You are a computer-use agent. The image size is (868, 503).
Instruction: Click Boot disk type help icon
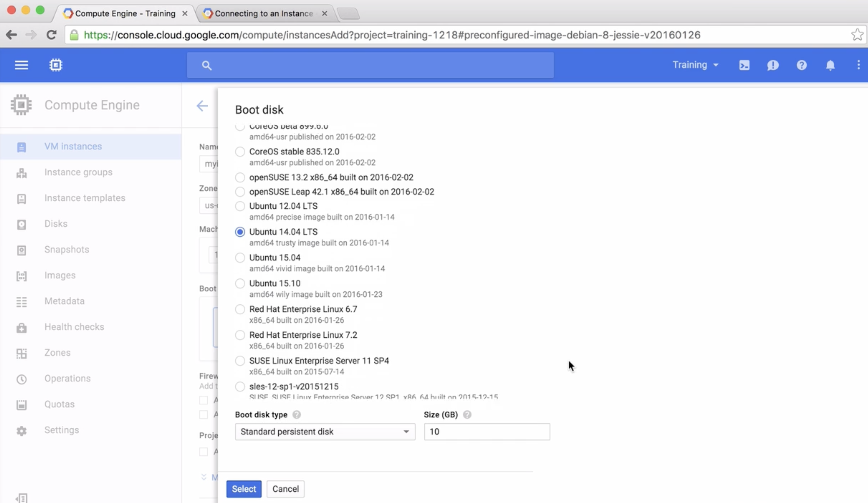tap(297, 414)
